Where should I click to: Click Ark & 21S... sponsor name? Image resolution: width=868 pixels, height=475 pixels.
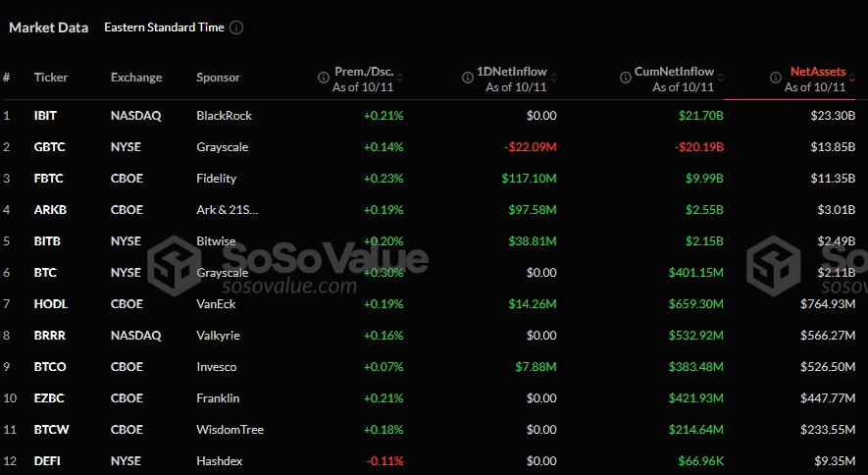coord(227,210)
